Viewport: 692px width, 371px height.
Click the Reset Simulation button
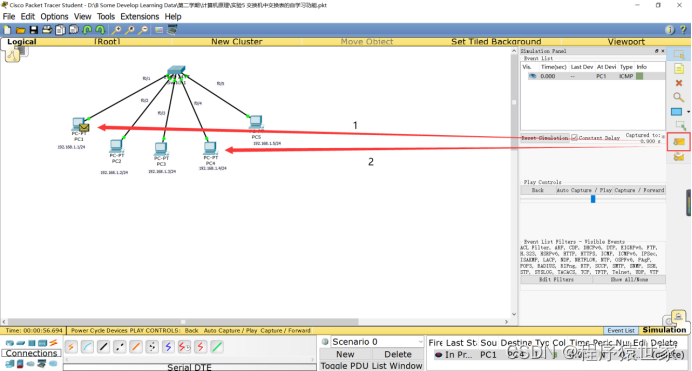[545, 138]
